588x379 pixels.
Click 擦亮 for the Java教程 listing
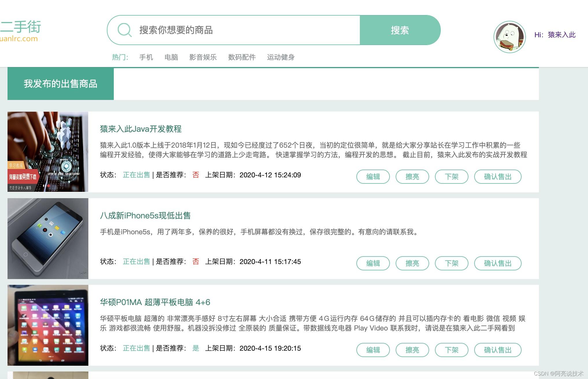(412, 177)
